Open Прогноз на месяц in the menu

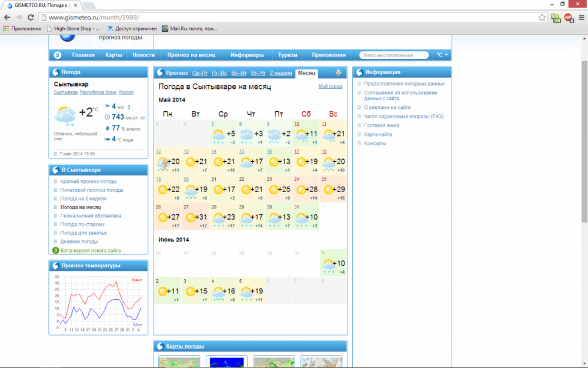[191, 55]
